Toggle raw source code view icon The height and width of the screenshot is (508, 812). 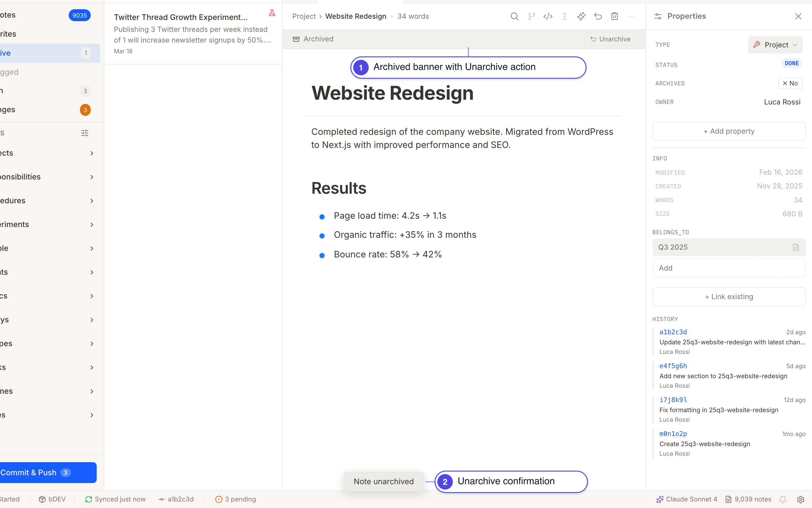click(x=548, y=16)
